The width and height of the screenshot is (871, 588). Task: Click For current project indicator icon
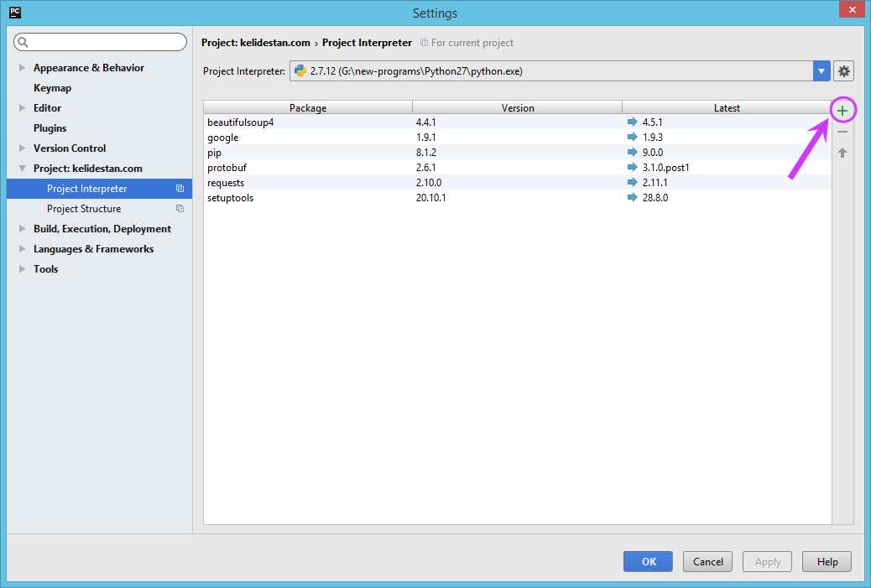(x=424, y=43)
